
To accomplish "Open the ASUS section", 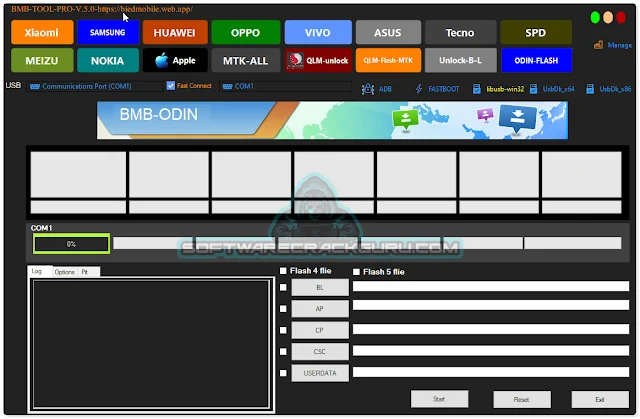I will [388, 32].
